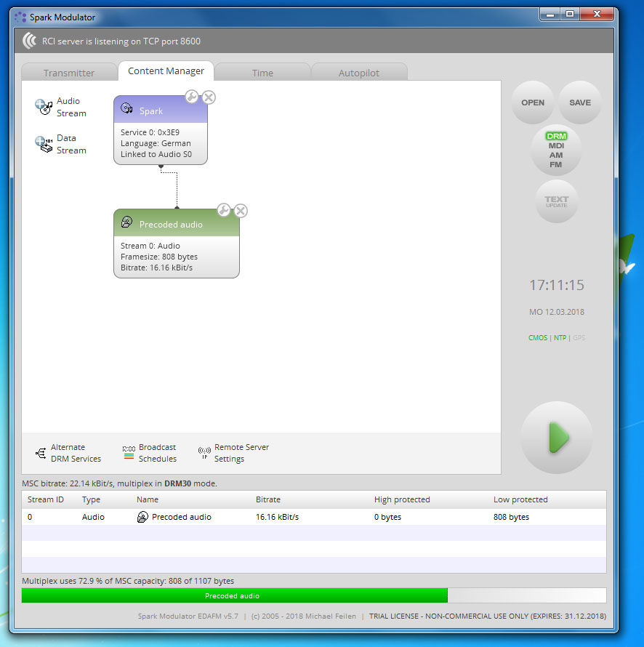Toggle the DRM/MDI/AM/FM mode selector

[x=556, y=150]
